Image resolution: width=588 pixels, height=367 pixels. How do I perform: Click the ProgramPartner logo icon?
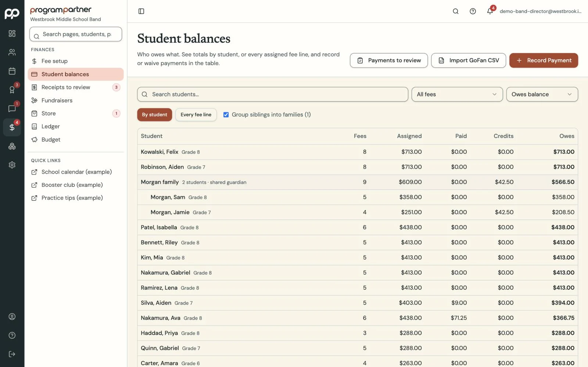(12, 14)
